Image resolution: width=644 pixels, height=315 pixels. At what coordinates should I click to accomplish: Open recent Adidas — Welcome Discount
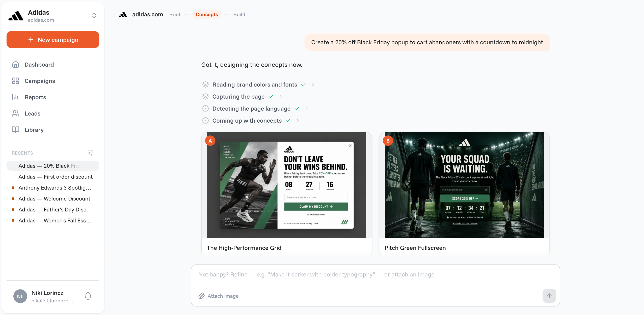pyautogui.click(x=53, y=199)
